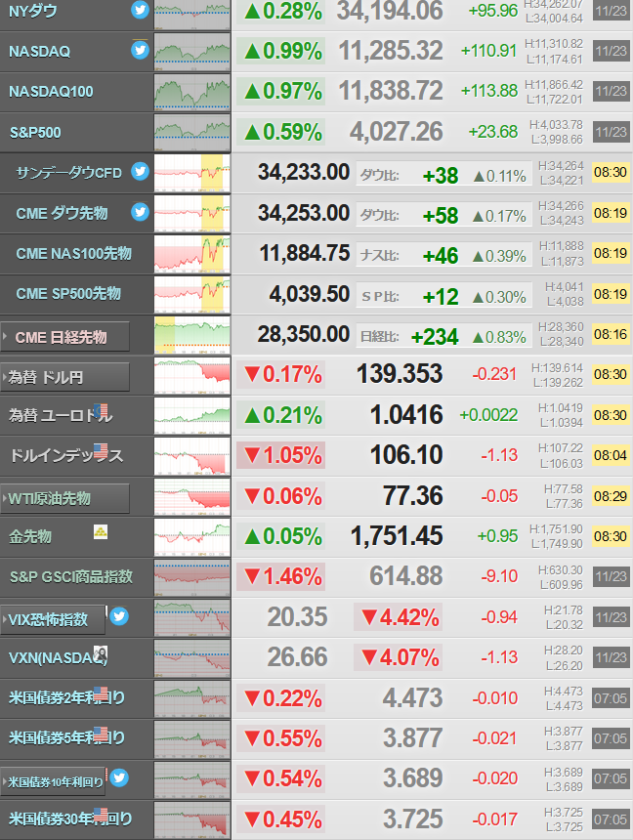The image size is (633, 840).
Task: Click the 11,884.75 NAS100 futures price
Action: (x=305, y=253)
